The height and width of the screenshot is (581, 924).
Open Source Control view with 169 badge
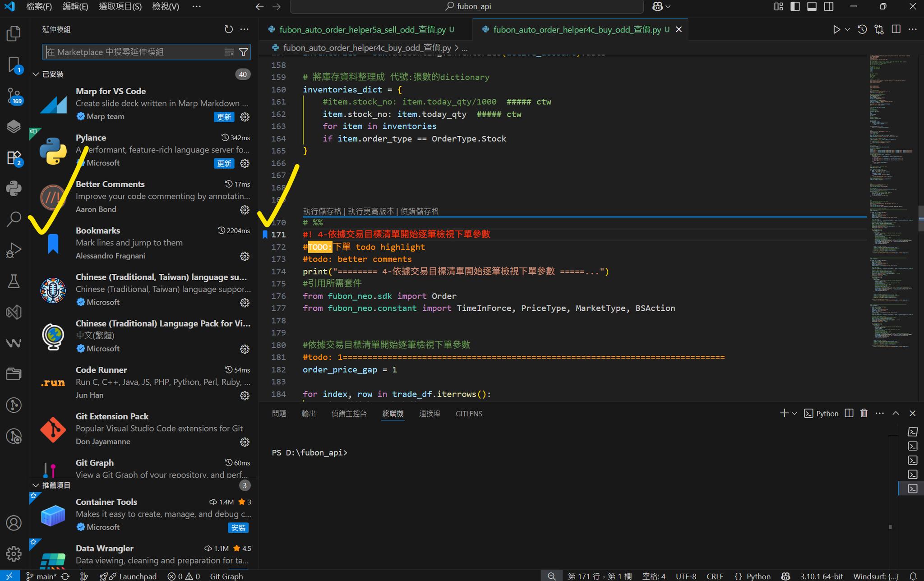[x=14, y=96]
